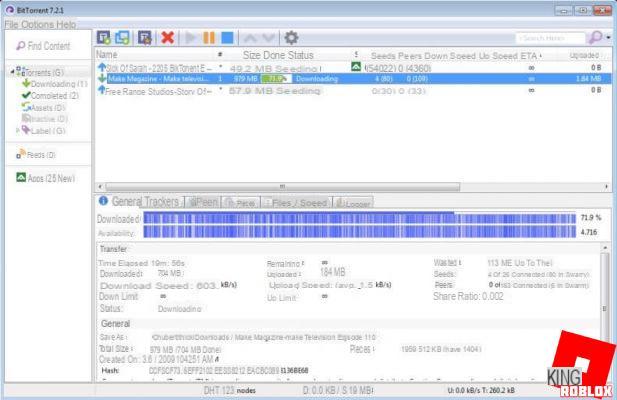617x400 pixels.
Task: Sort the list by the Status column
Action: pyautogui.click(x=299, y=55)
